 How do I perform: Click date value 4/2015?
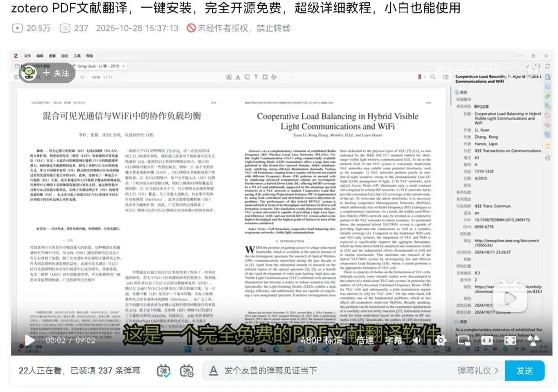[x=481, y=179]
